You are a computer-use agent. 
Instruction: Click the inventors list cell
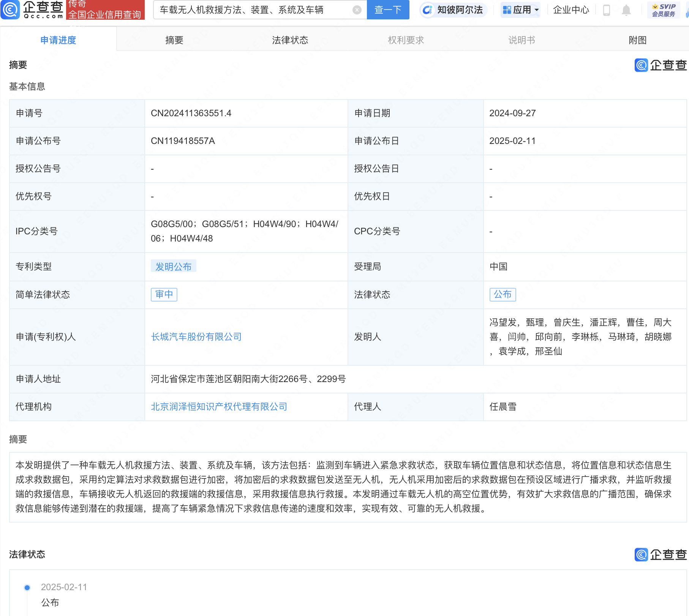585,337
